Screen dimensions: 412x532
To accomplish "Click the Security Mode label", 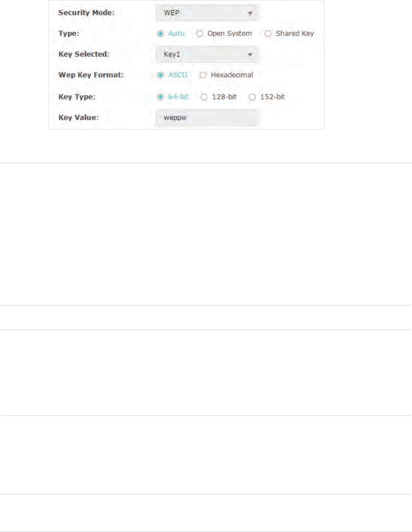I will tap(86, 13).
